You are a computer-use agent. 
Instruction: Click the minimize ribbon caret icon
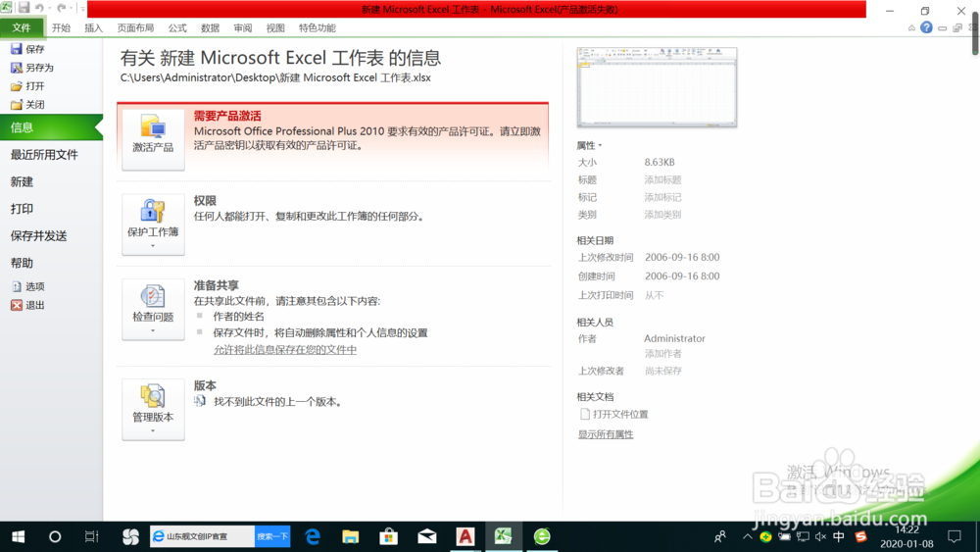pyautogui.click(x=911, y=28)
